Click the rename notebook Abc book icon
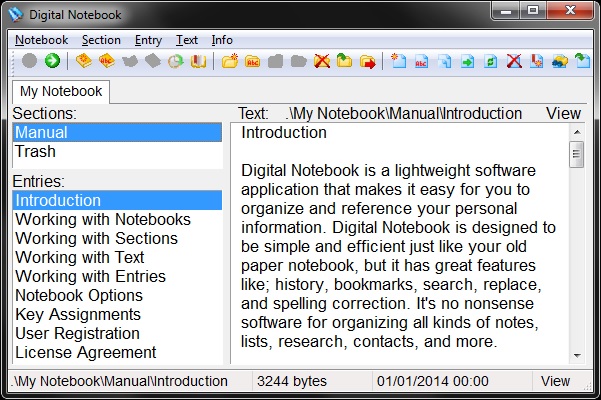The width and height of the screenshot is (601, 400). (107, 61)
